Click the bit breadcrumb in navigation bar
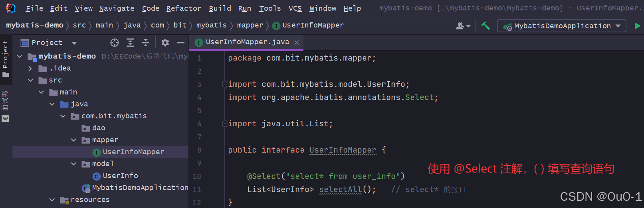The width and height of the screenshot is (644, 208). click(180, 25)
